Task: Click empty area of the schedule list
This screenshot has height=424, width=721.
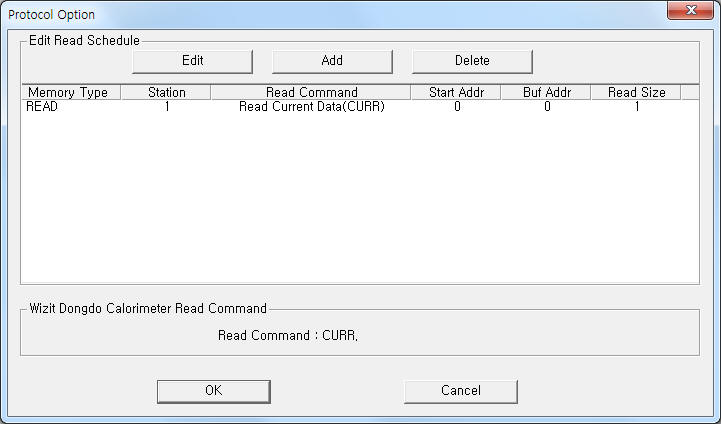Action: point(360,200)
